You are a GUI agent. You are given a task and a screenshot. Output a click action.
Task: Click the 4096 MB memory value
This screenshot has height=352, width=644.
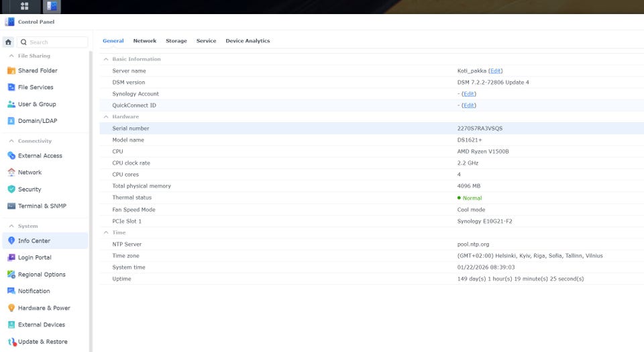(469, 186)
